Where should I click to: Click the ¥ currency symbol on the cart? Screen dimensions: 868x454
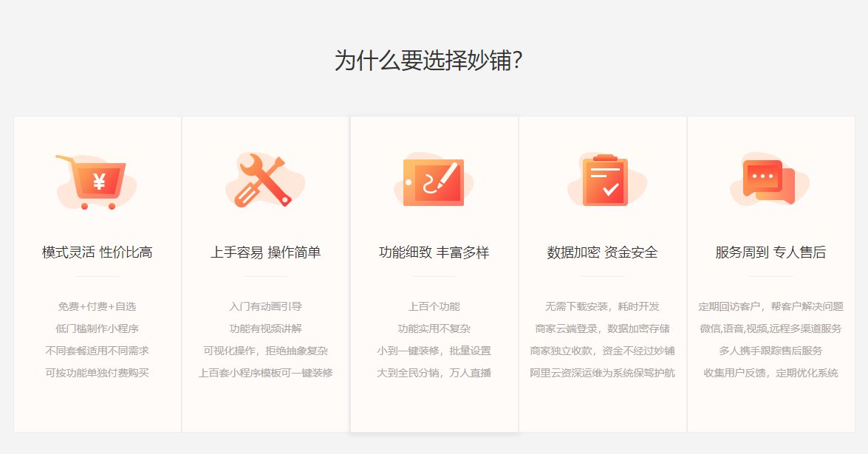coord(98,180)
